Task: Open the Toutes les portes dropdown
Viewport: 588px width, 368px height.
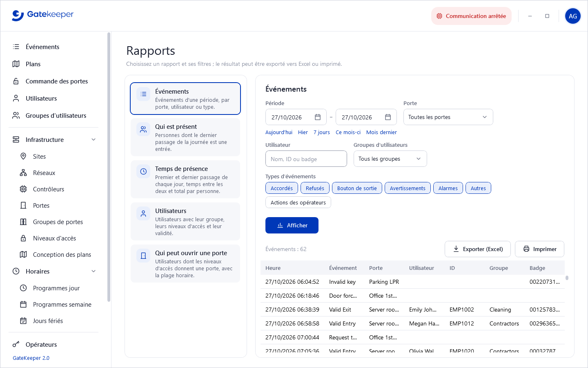Action: [x=448, y=117]
